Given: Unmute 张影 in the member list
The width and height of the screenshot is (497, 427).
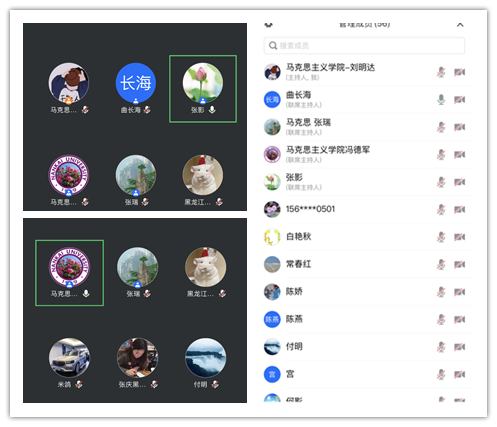Looking at the screenshot, I should (441, 182).
